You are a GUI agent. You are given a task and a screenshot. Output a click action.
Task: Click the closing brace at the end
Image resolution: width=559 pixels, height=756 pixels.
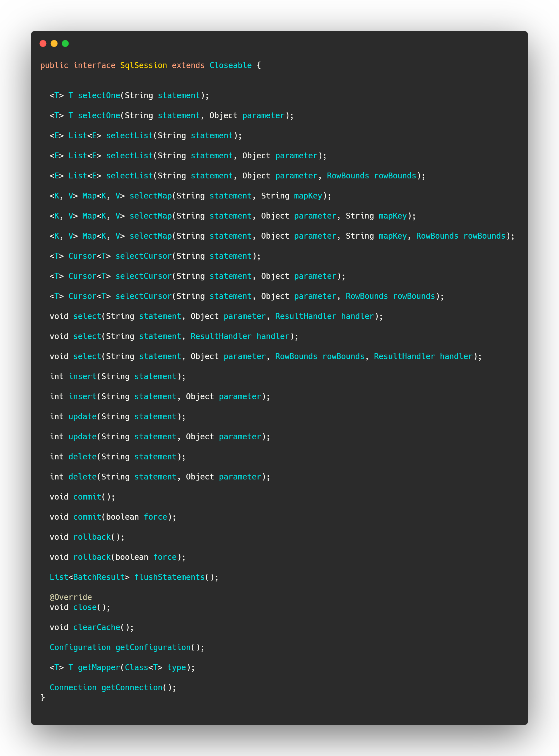click(x=43, y=697)
